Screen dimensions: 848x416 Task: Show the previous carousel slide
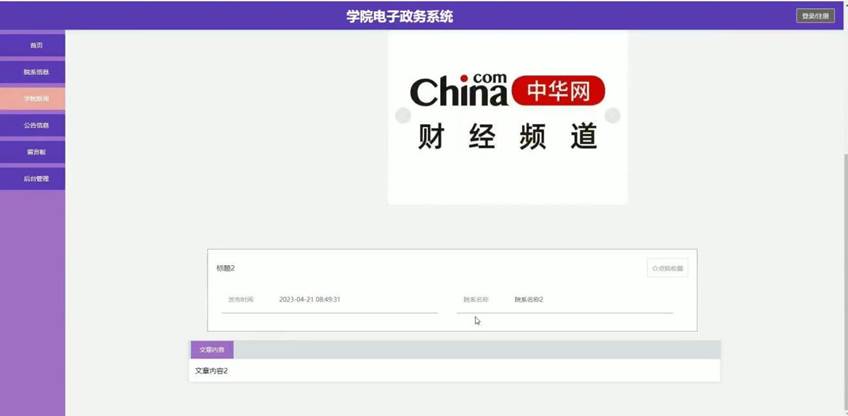tap(403, 115)
